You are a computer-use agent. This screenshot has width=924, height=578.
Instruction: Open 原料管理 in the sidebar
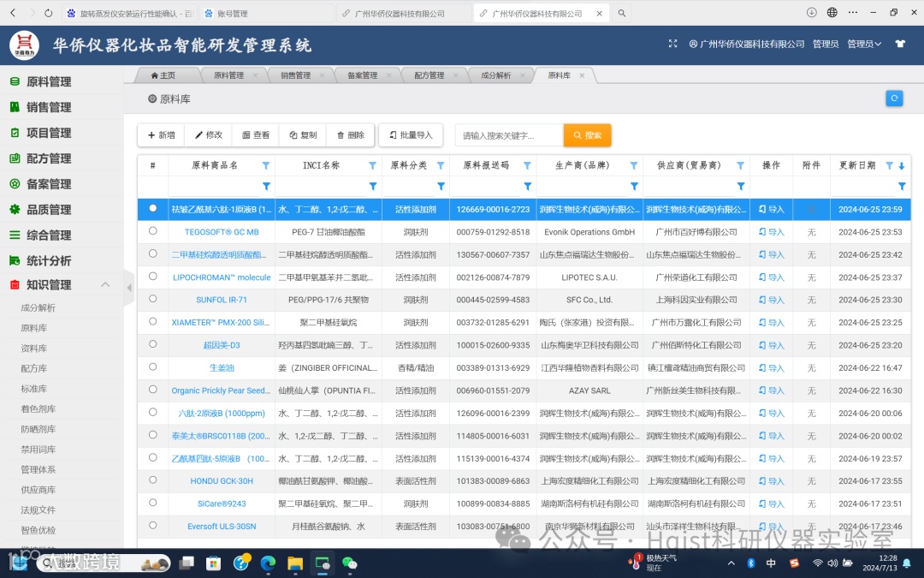click(49, 82)
